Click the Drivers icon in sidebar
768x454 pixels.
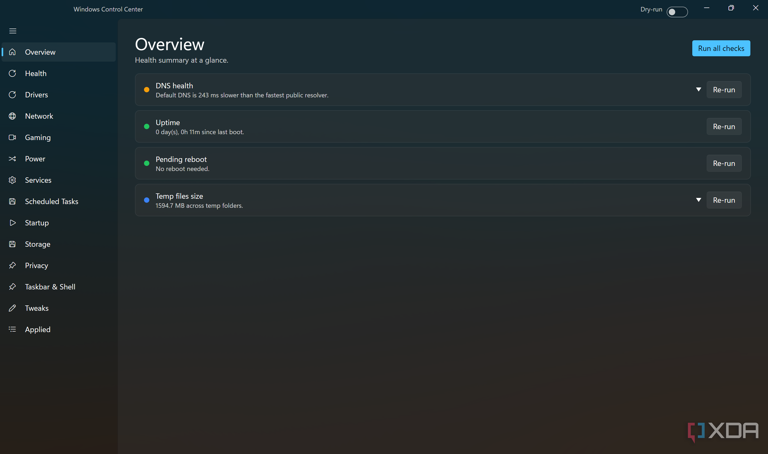tap(13, 95)
